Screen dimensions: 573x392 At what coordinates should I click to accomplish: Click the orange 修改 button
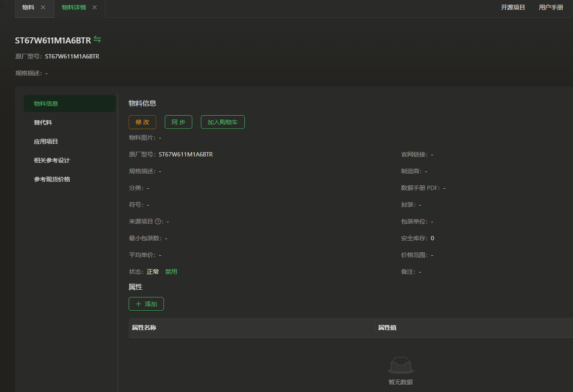click(x=142, y=122)
